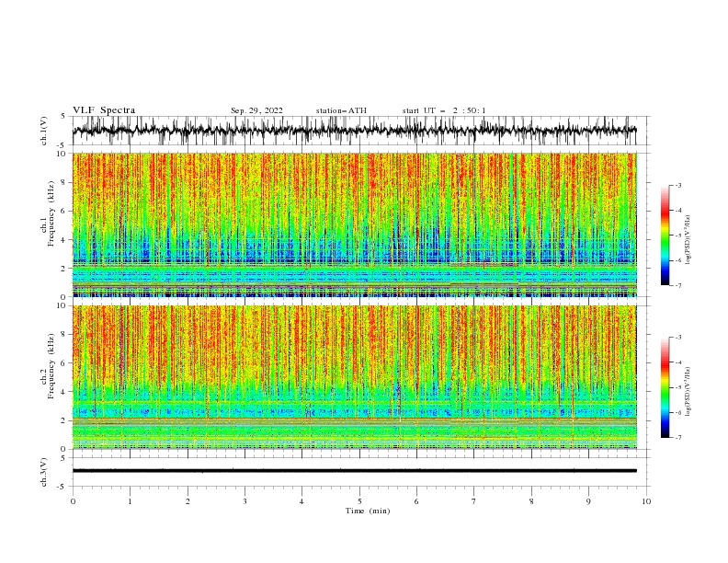Click the "2" tick on the time axis

click(188, 501)
